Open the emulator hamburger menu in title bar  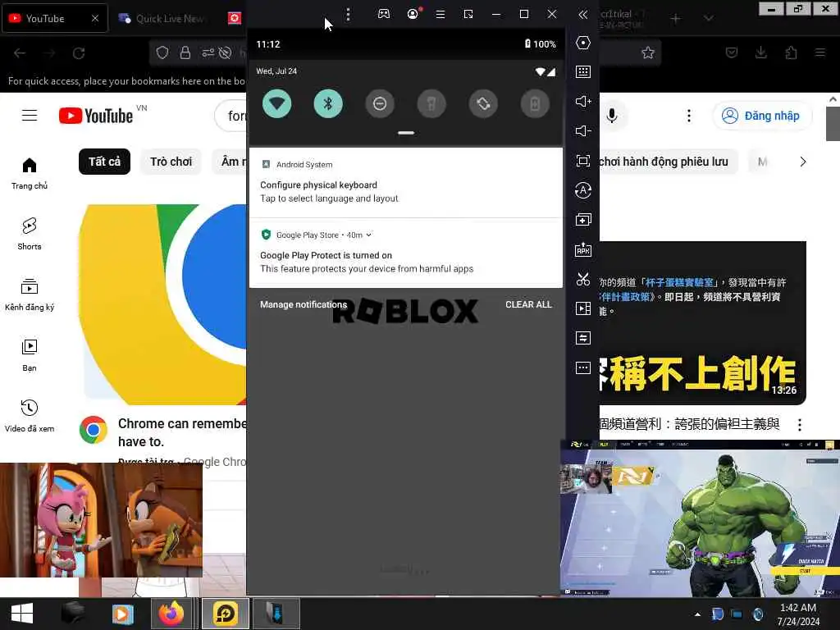tap(441, 14)
